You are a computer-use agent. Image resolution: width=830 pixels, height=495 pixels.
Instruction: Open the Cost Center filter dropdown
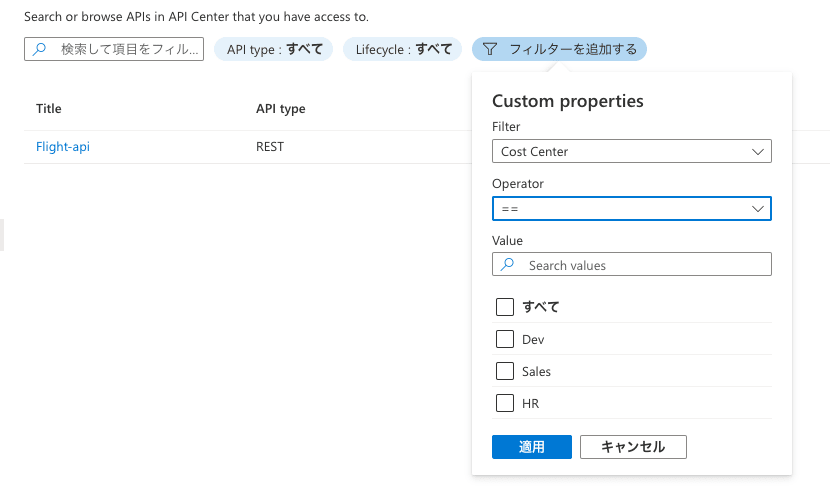pyautogui.click(x=631, y=151)
